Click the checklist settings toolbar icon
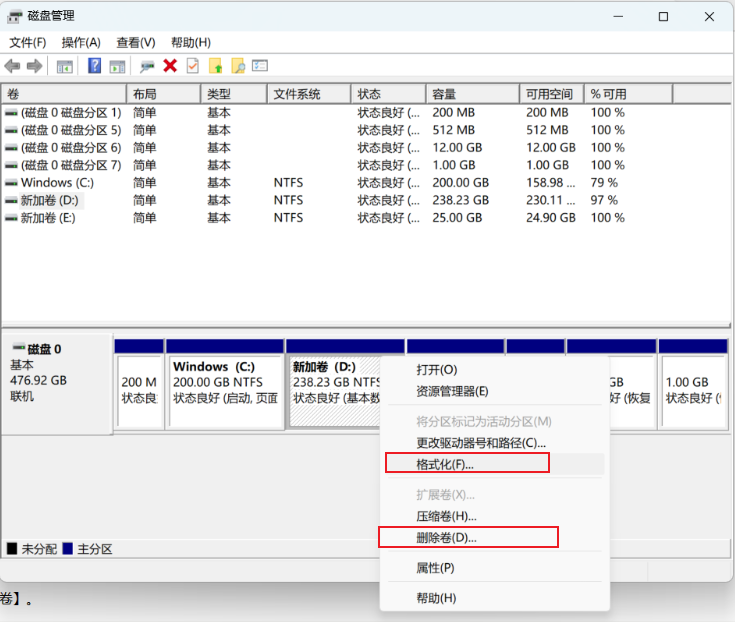 point(260,65)
